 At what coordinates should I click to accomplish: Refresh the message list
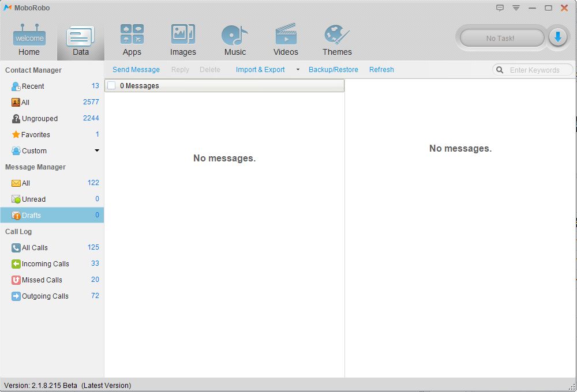381,70
